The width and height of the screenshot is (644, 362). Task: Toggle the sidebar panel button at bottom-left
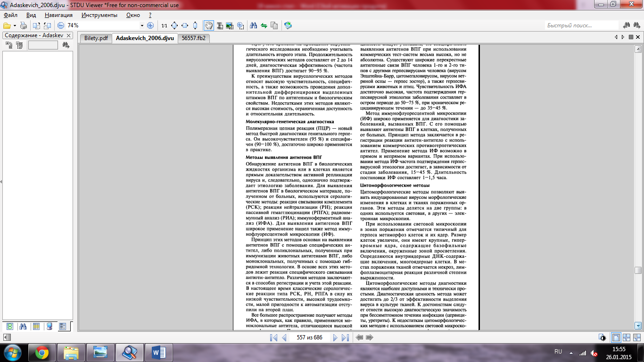point(6,337)
